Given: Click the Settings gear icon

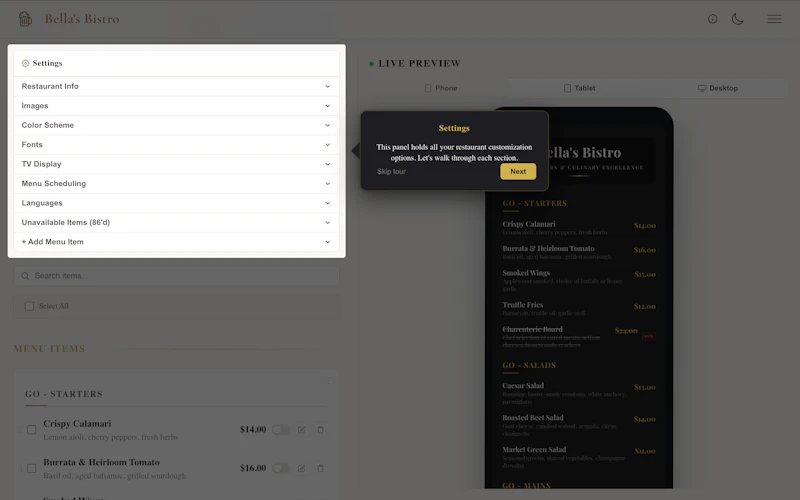Looking at the screenshot, I should click(25, 63).
